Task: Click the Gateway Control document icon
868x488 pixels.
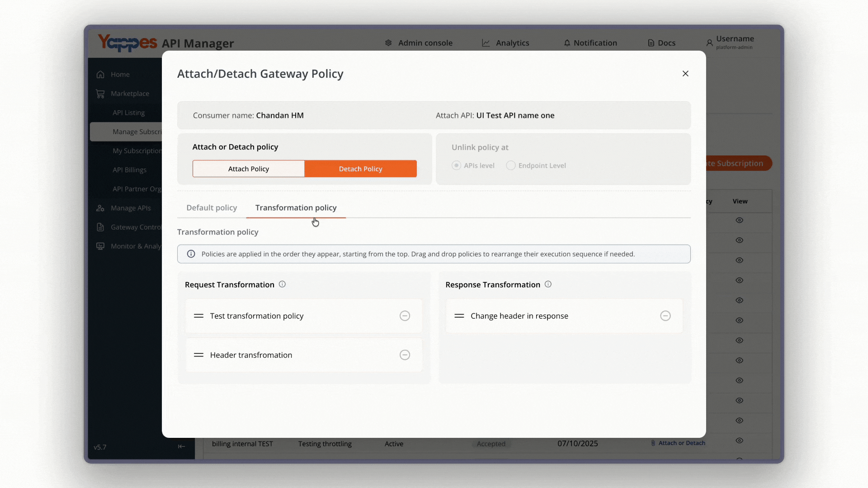Action: point(100,227)
